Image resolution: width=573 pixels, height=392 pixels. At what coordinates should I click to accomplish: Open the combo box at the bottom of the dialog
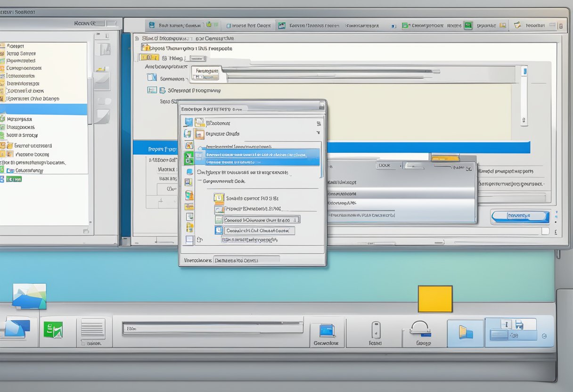pos(246,260)
